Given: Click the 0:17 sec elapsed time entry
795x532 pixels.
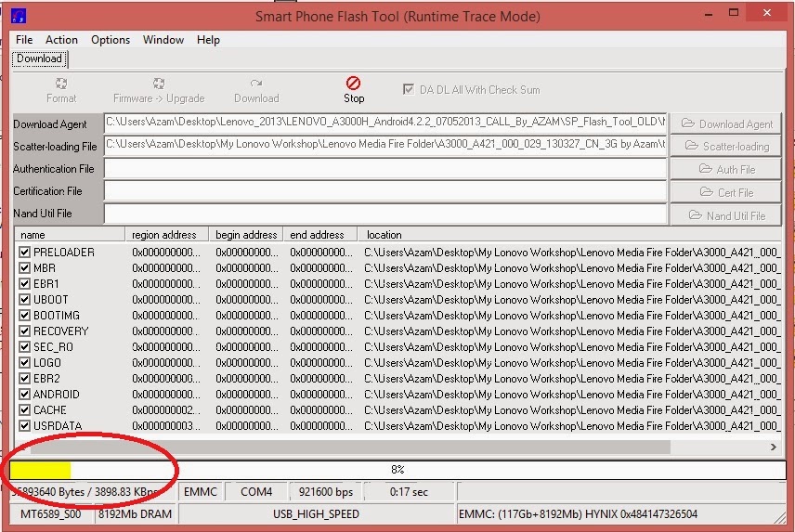Looking at the screenshot, I should (x=409, y=491).
